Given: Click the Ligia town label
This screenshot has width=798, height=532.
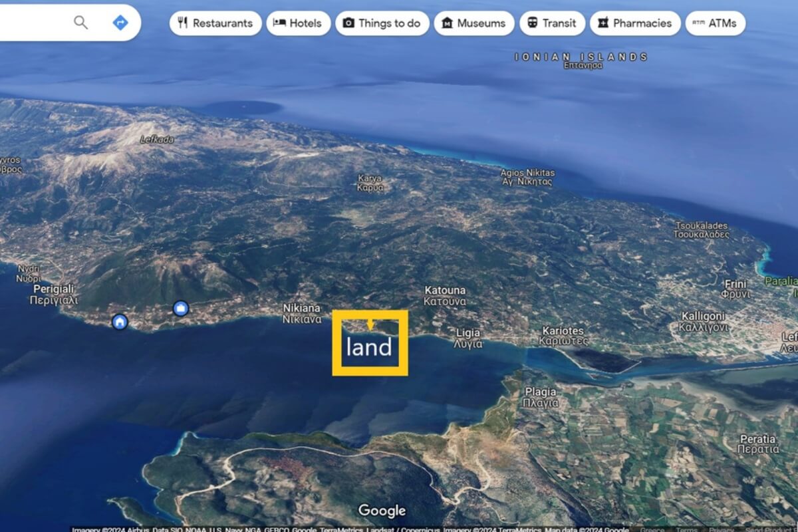Looking at the screenshot, I should (468, 338).
